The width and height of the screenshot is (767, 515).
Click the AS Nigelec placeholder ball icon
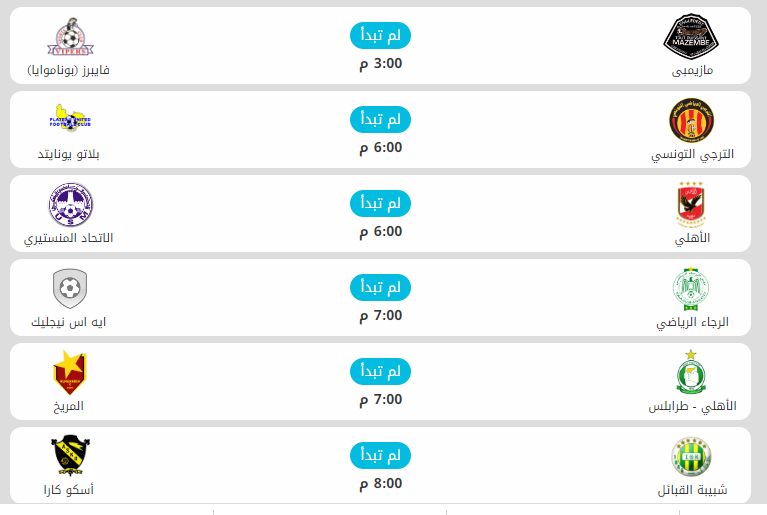[x=69, y=288]
